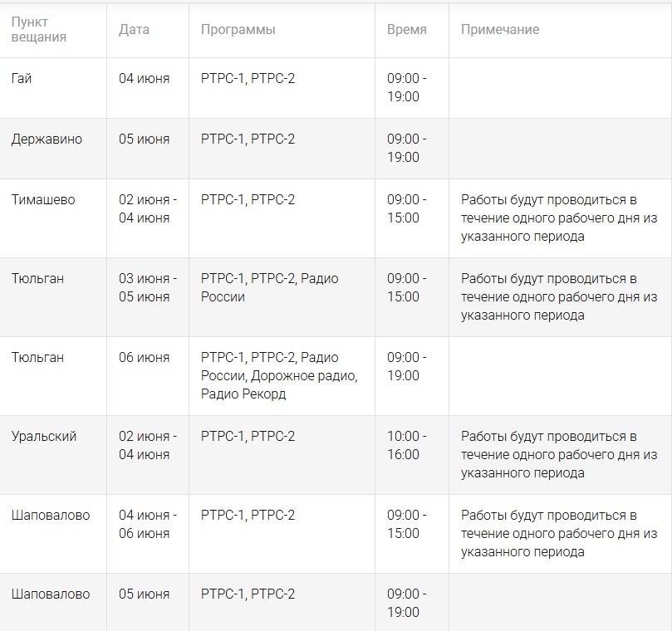Click the Программы column header
Screen dimensions: 672x631
(238, 30)
